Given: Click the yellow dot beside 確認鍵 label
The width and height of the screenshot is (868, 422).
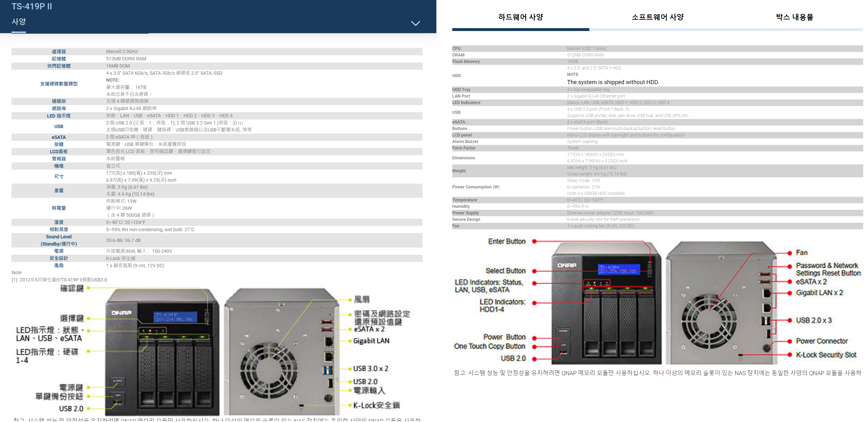Looking at the screenshot, I should click(x=88, y=288).
